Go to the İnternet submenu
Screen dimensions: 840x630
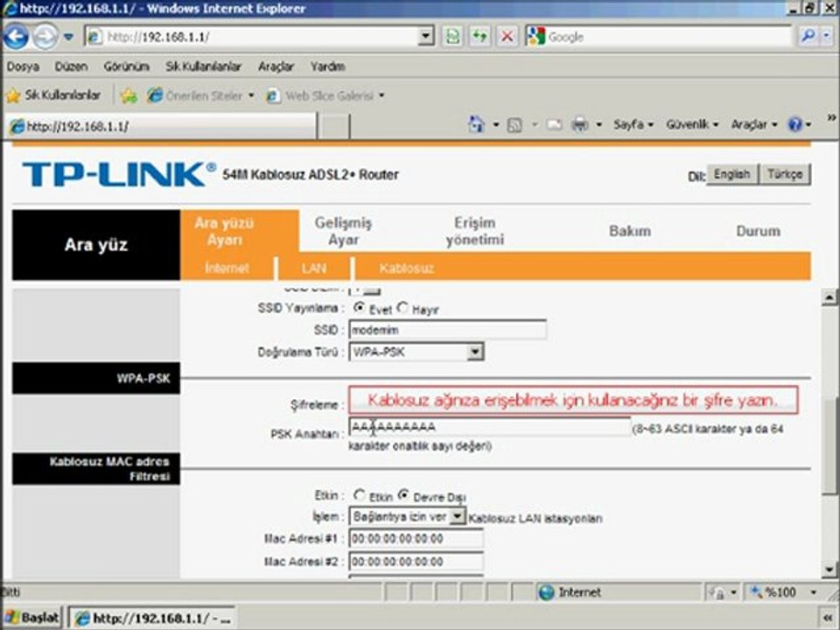click(x=227, y=268)
